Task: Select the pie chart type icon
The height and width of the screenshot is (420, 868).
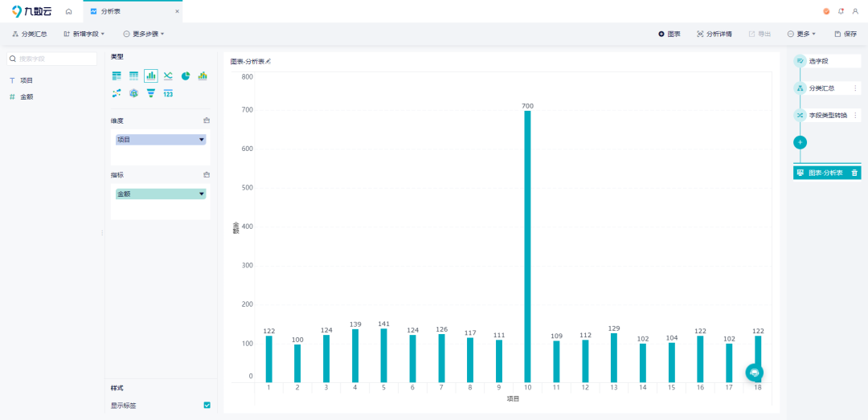Action: coord(185,75)
